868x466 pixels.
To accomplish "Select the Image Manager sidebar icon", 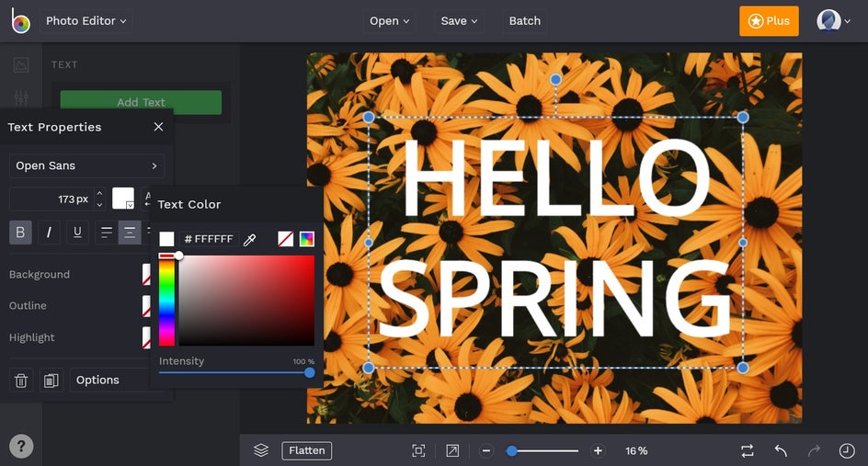I will coord(21,65).
